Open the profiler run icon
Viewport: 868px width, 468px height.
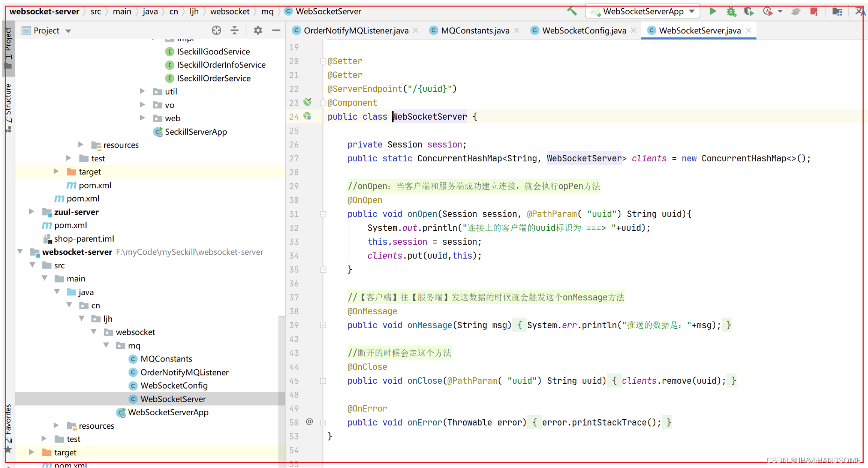tap(768, 11)
